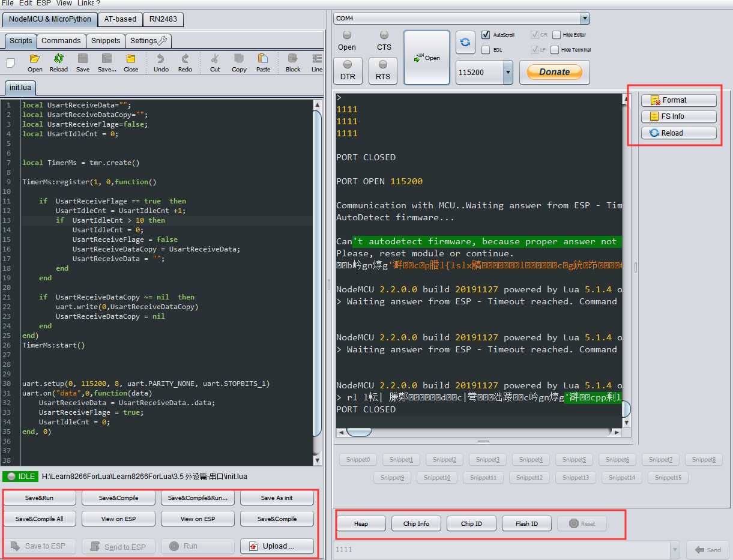Expand the command history dropdown arrow
Viewport: 733px width, 560px height.
tap(675, 550)
